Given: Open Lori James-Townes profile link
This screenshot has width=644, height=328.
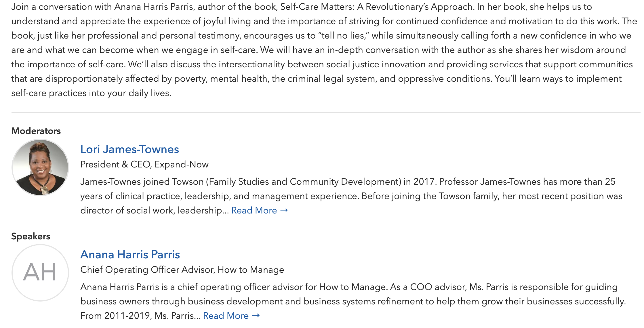Looking at the screenshot, I should coord(129,149).
